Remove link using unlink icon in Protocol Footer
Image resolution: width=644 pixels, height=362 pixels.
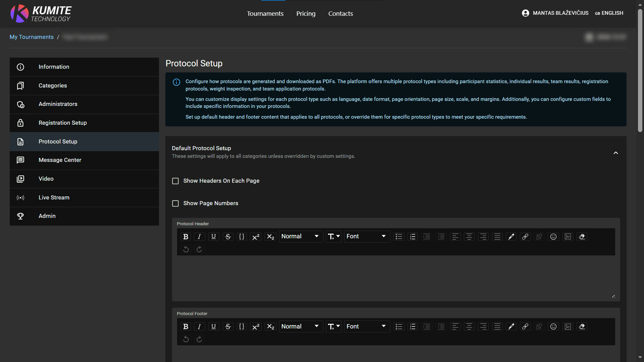pos(539,326)
